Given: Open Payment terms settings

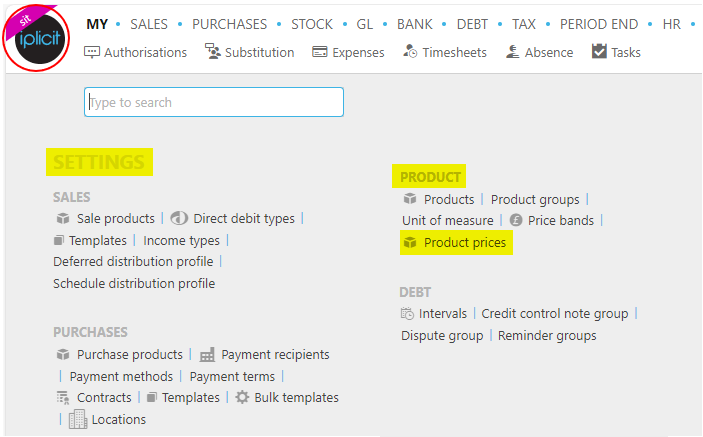Looking at the screenshot, I should click(232, 376).
